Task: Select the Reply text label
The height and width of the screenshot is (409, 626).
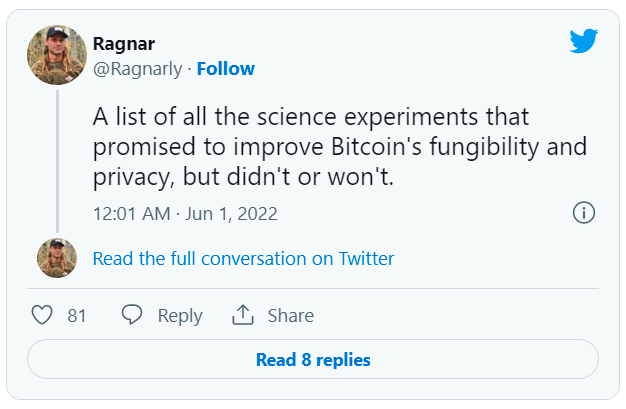Action: pos(180,316)
